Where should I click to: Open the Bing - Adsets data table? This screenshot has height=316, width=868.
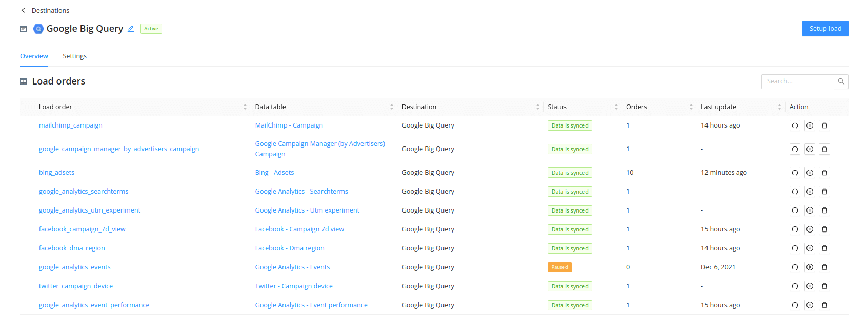(274, 173)
